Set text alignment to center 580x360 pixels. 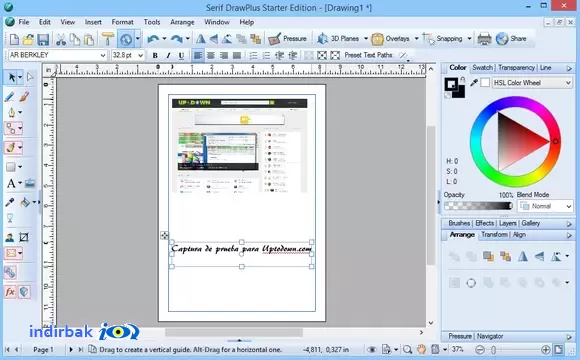coord(211,55)
